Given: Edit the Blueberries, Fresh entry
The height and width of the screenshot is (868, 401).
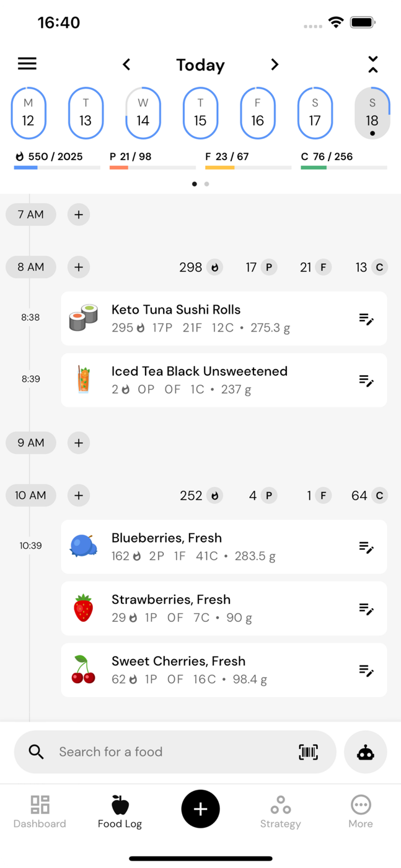Looking at the screenshot, I should [x=366, y=547].
